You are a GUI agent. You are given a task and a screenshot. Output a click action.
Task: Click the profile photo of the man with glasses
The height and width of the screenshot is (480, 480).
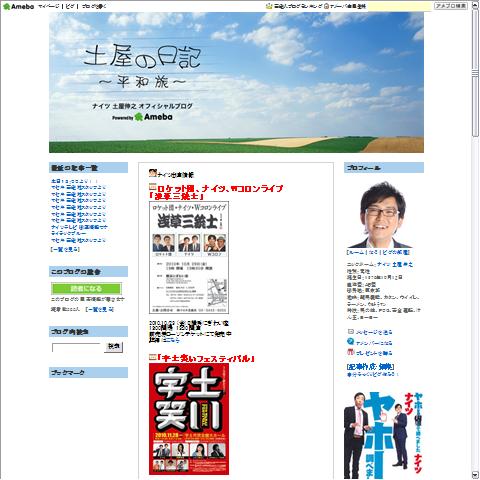(380, 215)
